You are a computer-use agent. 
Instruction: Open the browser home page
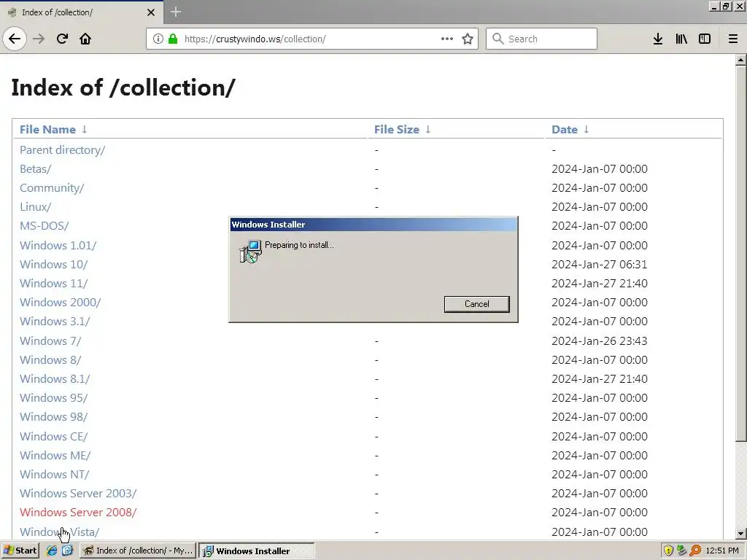[85, 39]
